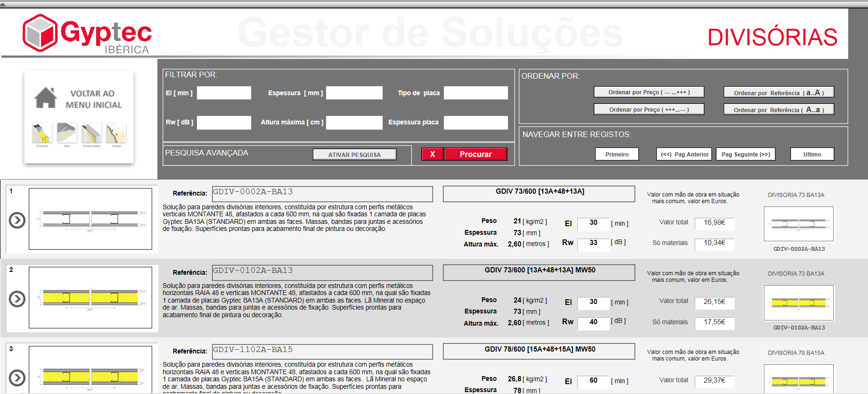
Task: Click the Peso value 26,8 in record 3
Action: tap(514, 379)
